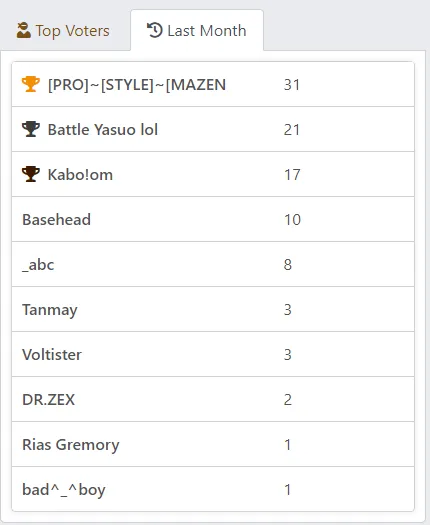430x525 pixels.
Task: Click the vote count 31
Action: click(x=292, y=85)
